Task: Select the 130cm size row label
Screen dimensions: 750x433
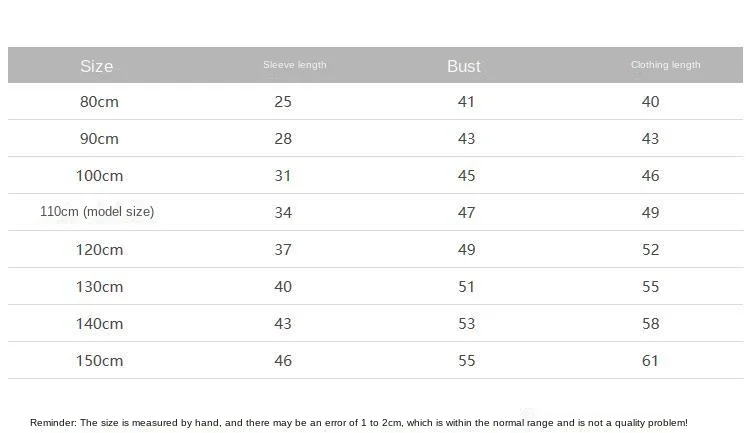Action: [99, 287]
